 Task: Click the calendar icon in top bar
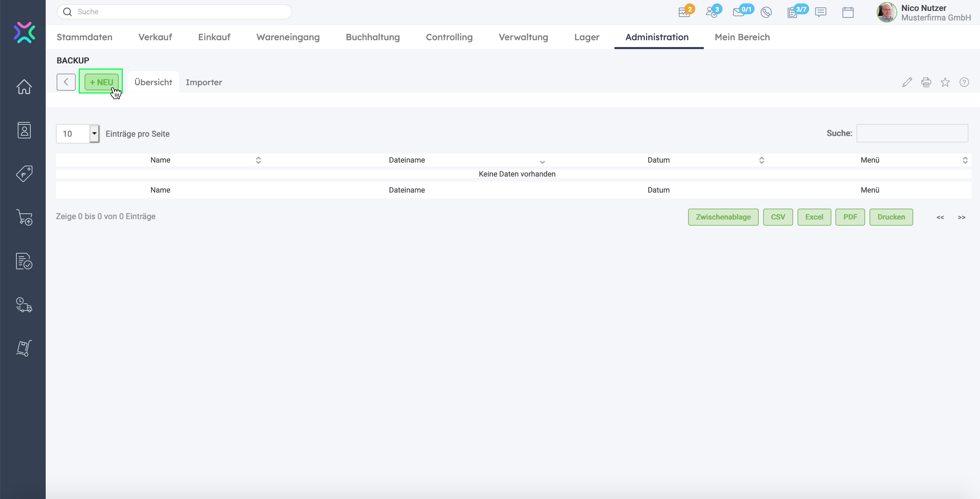(x=848, y=12)
